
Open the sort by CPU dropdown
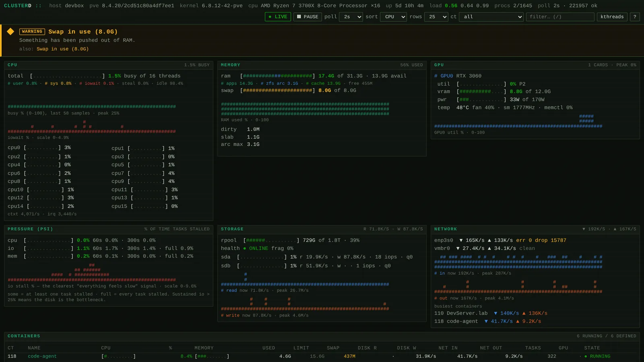coord(393,17)
